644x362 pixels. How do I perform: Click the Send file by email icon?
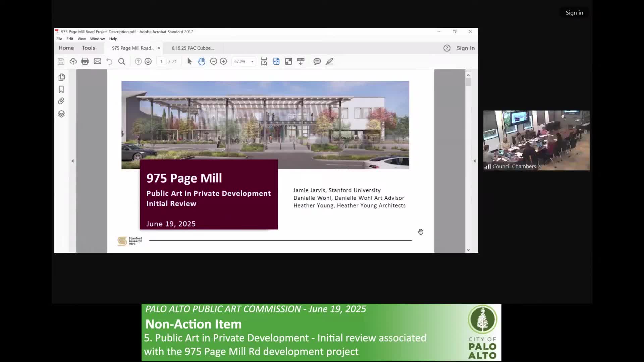coord(97,61)
